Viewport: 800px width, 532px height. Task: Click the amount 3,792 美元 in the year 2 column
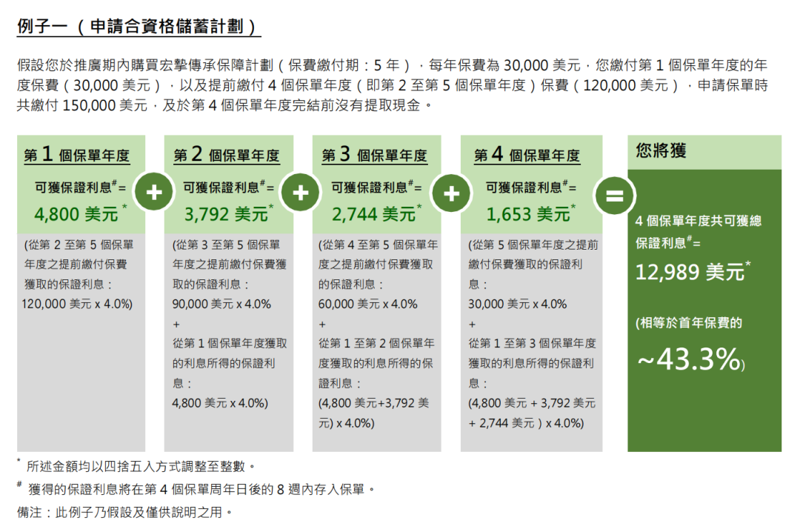226,214
